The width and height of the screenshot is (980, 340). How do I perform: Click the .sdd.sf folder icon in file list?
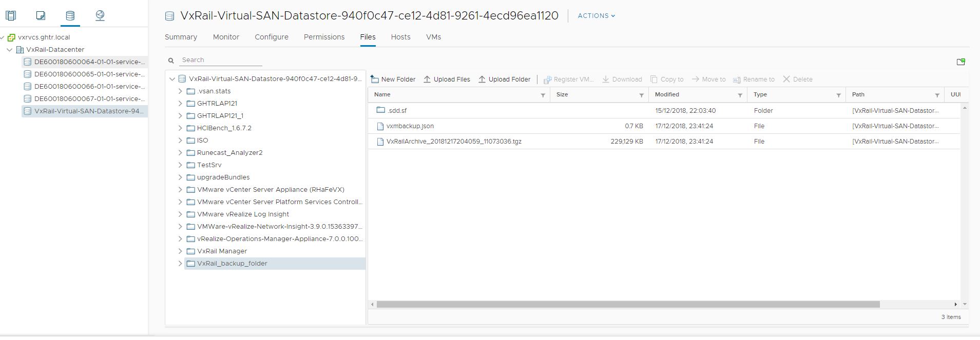[380, 110]
